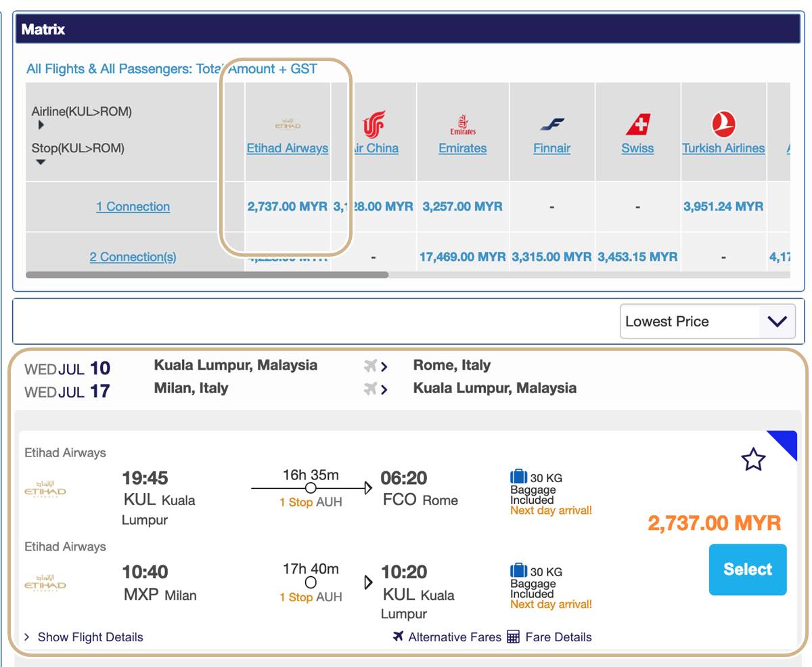The height and width of the screenshot is (667, 812).
Task: Click the Select button for the Etihad flight
Action: (x=748, y=569)
